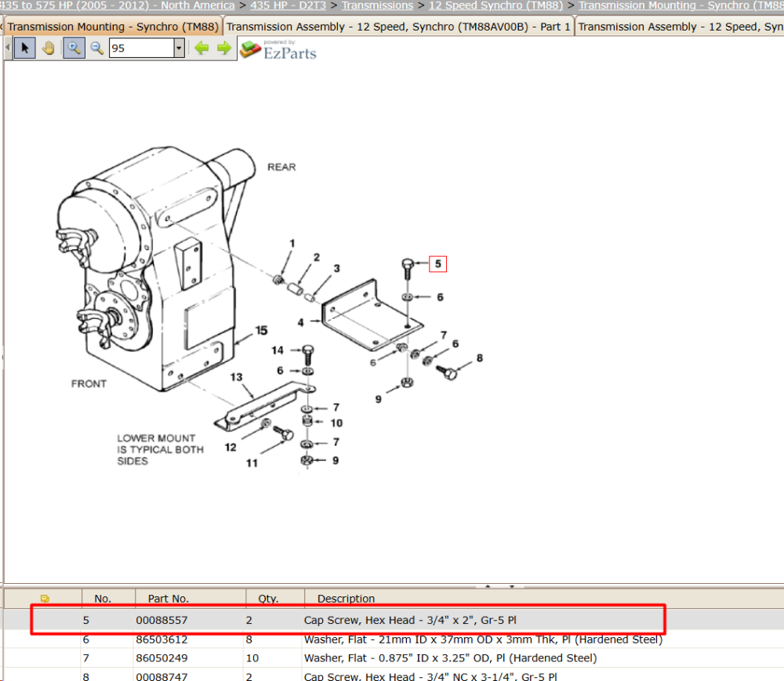
Task: Select the hand pan tool
Action: [x=49, y=49]
